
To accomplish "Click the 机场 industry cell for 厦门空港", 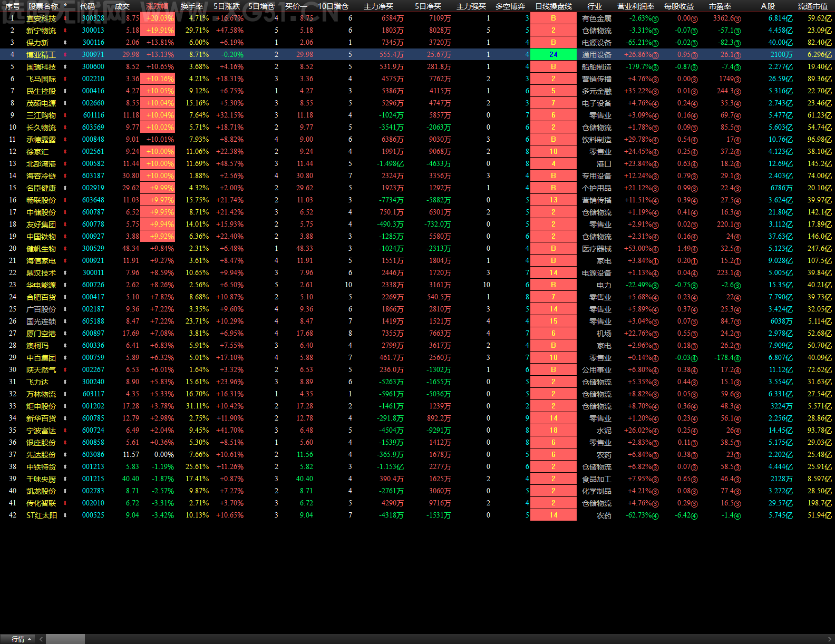I will [x=604, y=334].
